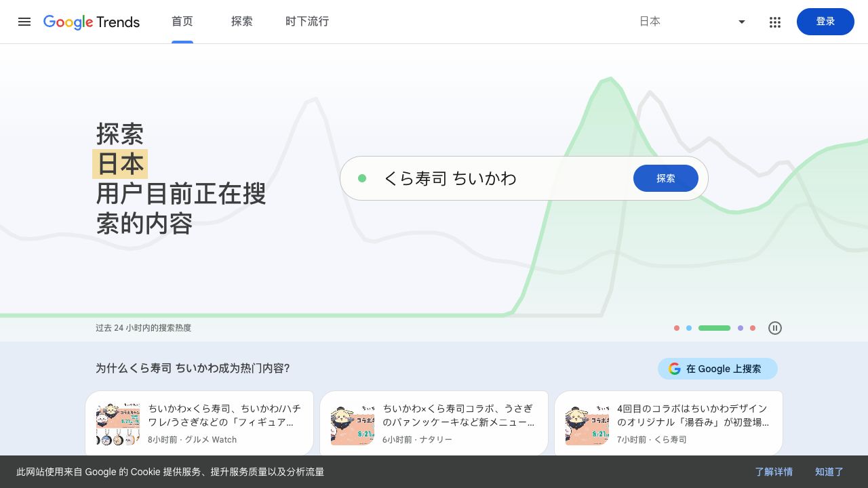The width and height of the screenshot is (868, 488).
Task: Click the 在 Google 上搜索 button
Action: tap(717, 369)
